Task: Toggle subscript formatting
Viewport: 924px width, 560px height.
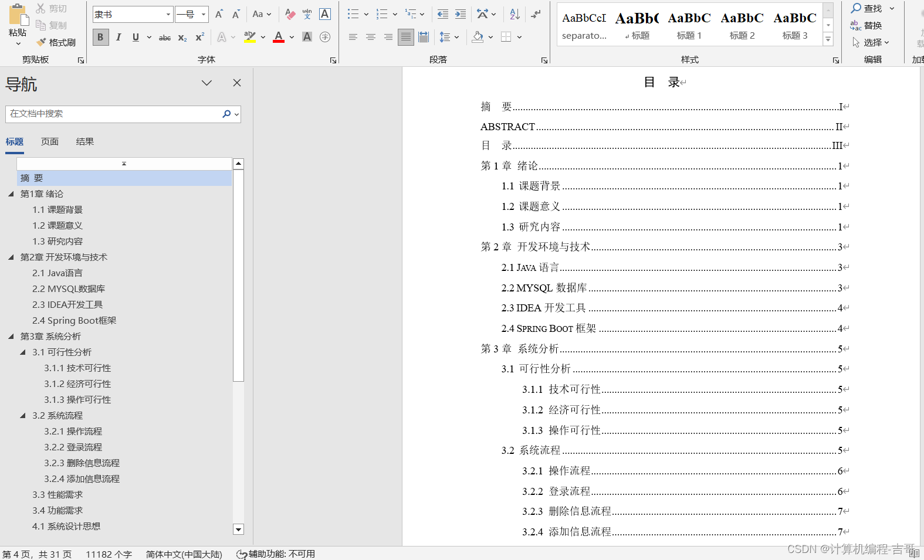Action: (182, 37)
